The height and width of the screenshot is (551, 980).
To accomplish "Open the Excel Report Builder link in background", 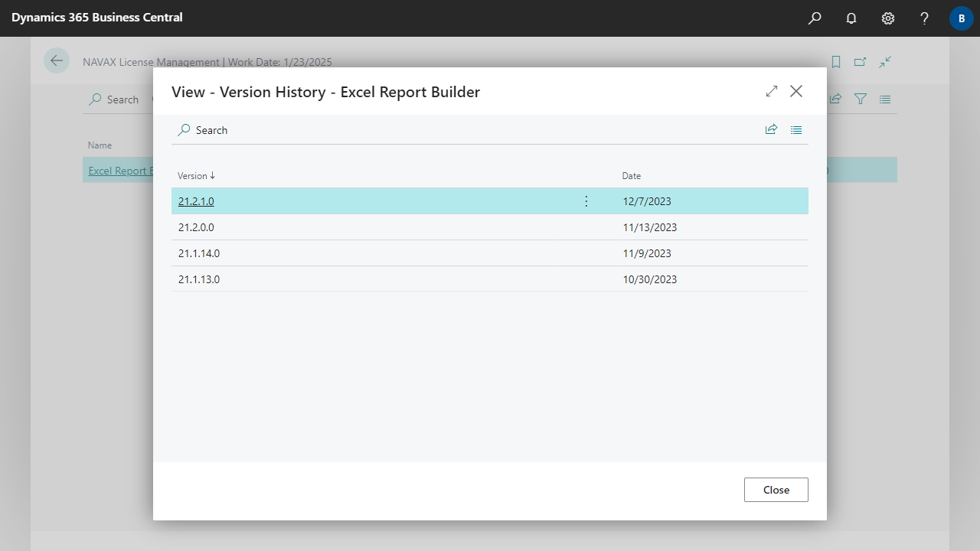I will click(x=121, y=171).
